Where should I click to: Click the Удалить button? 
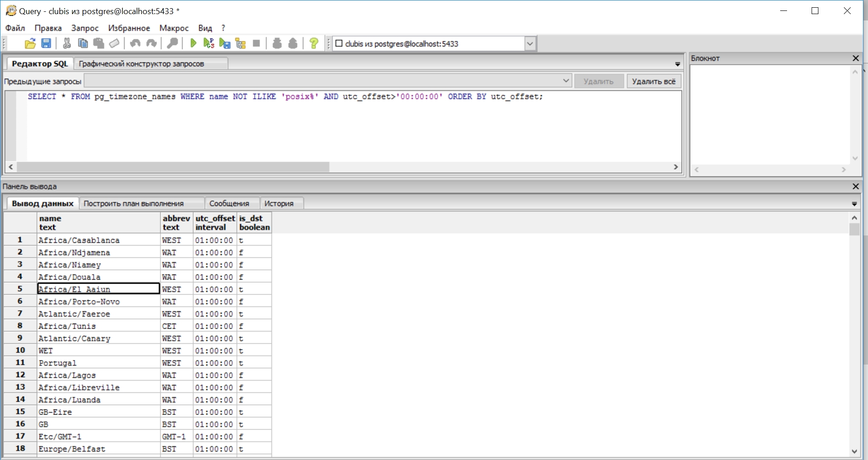tap(599, 81)
